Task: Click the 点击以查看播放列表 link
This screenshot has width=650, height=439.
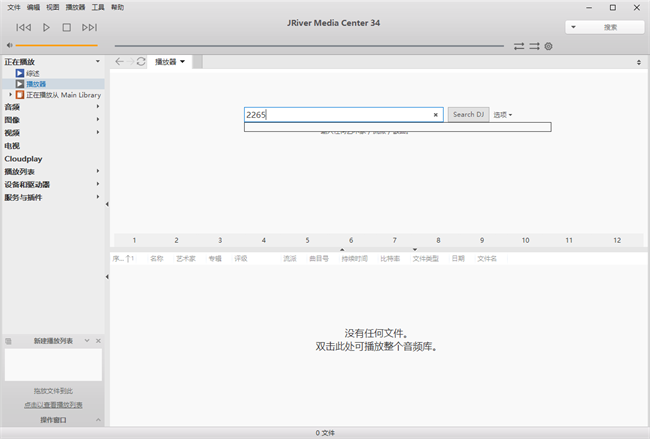Action: [53, 405]
